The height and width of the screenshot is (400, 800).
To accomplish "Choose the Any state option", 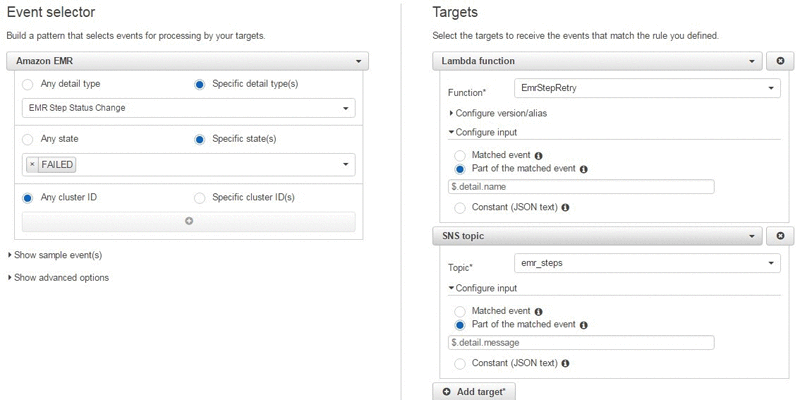I will pos(28,140).
